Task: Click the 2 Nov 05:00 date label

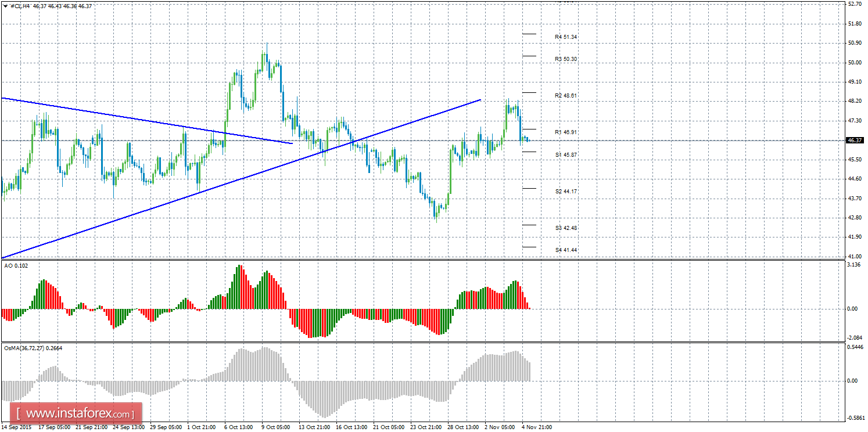Action: pos(499,427)
